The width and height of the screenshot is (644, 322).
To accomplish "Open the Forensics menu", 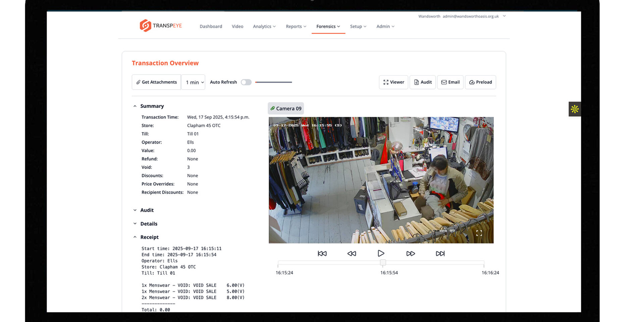I will click(x=328, y=27).
